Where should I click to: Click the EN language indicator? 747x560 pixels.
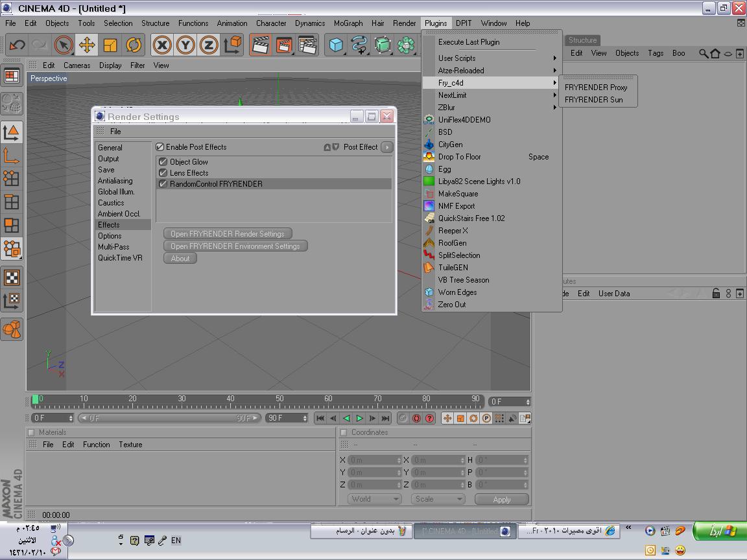coord(176,541)
